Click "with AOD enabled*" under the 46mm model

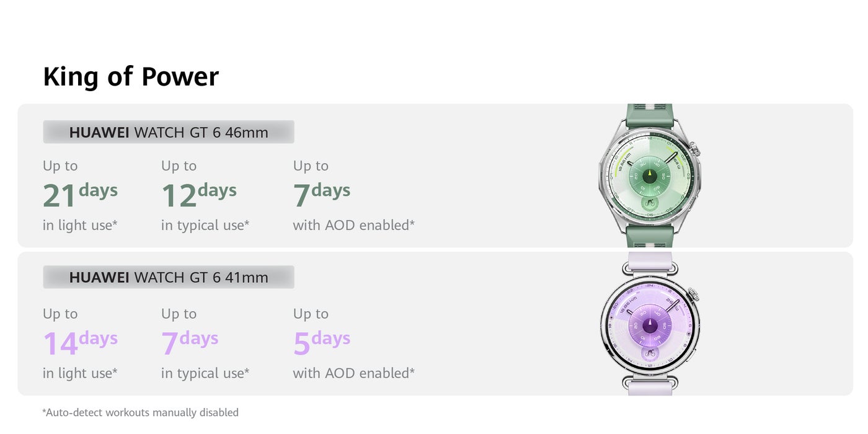pyautogui.click(x=353, y=225)
